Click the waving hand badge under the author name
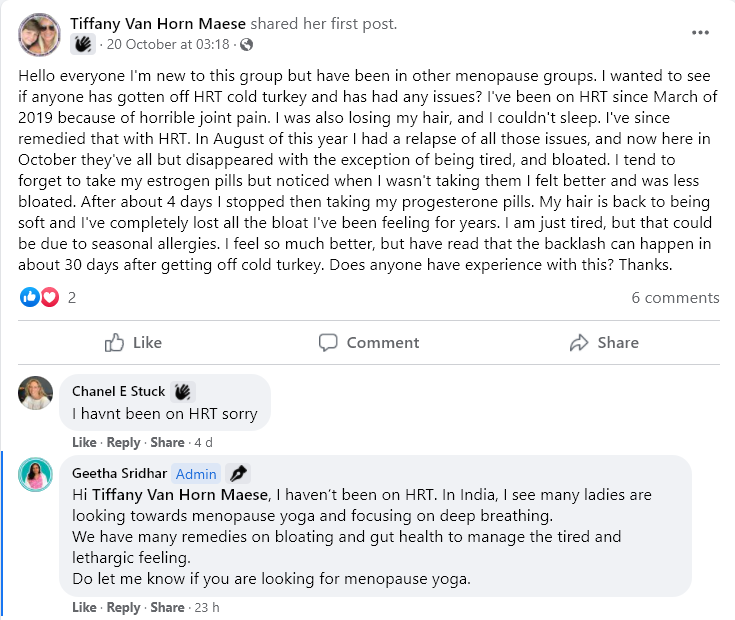The height and width of the screenshot is (620, 735). (x=83, y=44)
